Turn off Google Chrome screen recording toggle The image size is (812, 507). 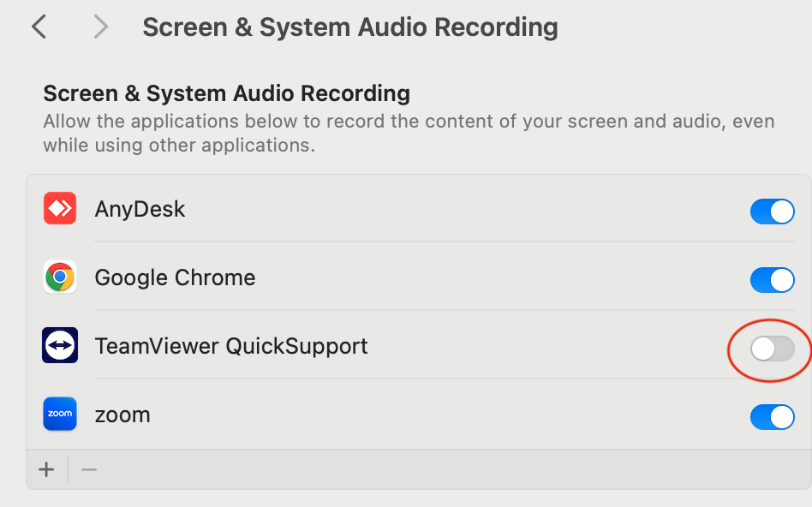point(772,280)
